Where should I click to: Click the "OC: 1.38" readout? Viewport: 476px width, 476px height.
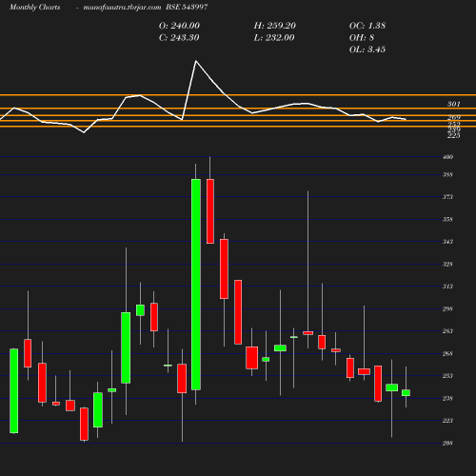point(367,26)
